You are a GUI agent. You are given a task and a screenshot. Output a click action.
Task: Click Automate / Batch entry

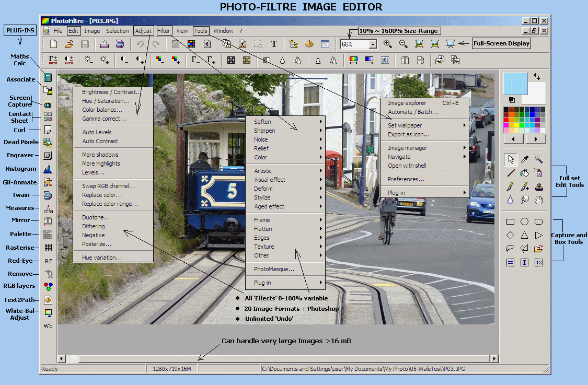[x=424, y=112]
